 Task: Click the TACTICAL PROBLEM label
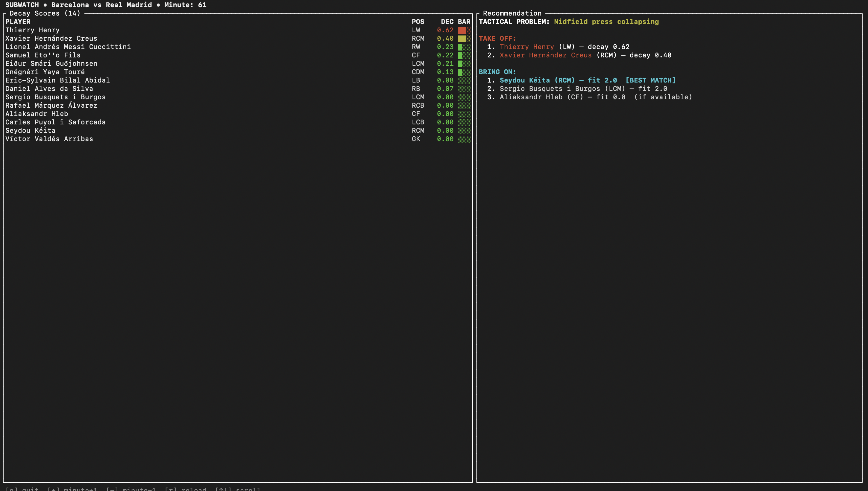pyautogui.click(x=514, y=22)
